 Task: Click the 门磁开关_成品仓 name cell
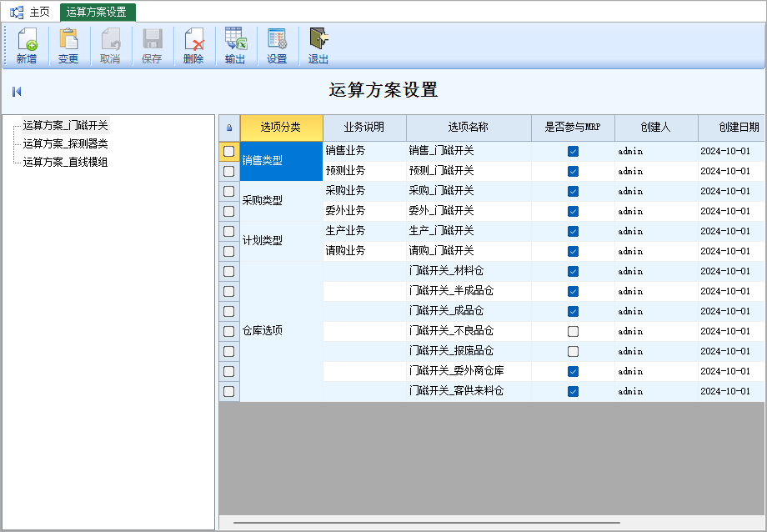pyautogui.click(x=469, y=311)
